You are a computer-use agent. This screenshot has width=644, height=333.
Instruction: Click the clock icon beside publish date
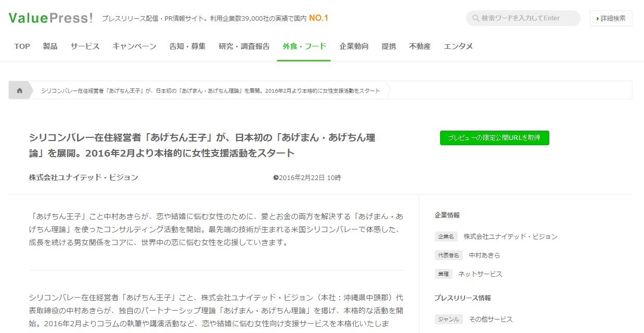coord(276,177)
